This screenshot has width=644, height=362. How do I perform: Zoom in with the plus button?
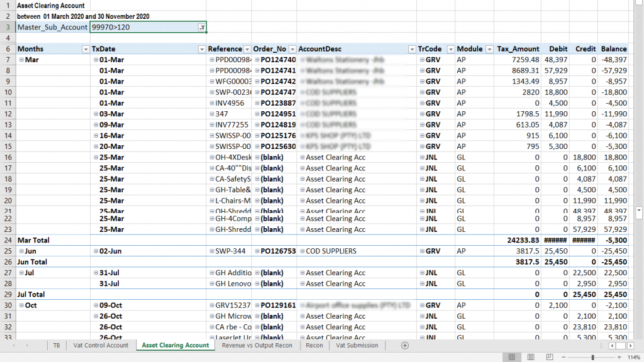pos(619,358)
